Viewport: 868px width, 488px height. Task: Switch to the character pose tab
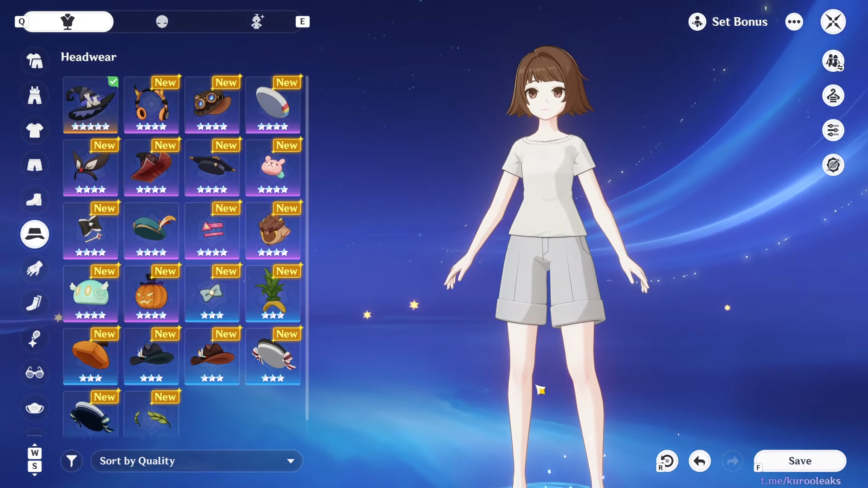(x=257, y=22)
